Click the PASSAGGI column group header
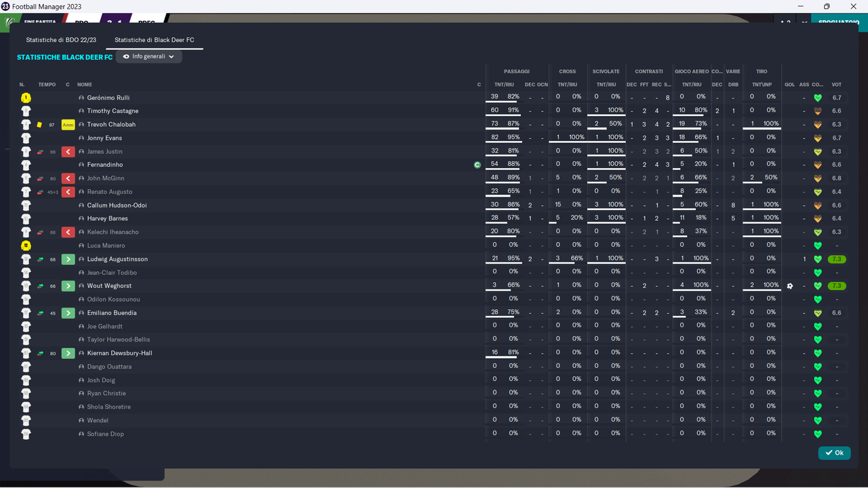 [517, 71]
